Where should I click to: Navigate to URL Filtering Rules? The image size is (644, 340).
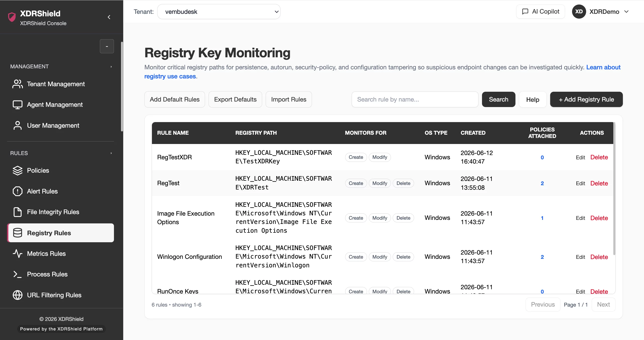(x=61, y=295)
